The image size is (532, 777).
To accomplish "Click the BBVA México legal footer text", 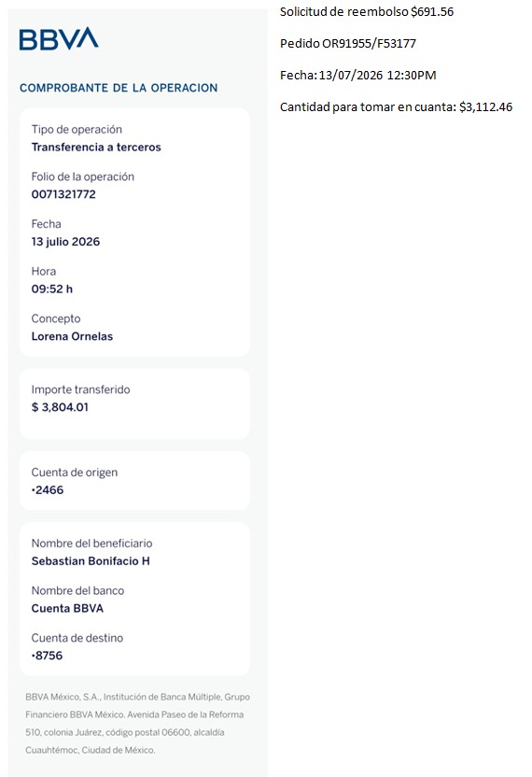I will click(x=138, y=724).
